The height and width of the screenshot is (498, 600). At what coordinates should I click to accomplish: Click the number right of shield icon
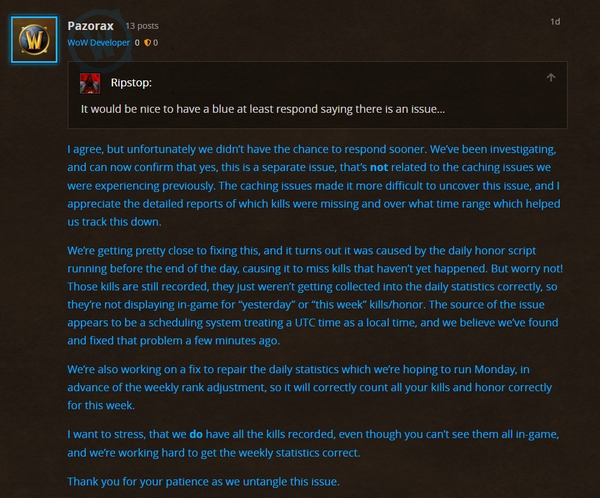(156, 43)
